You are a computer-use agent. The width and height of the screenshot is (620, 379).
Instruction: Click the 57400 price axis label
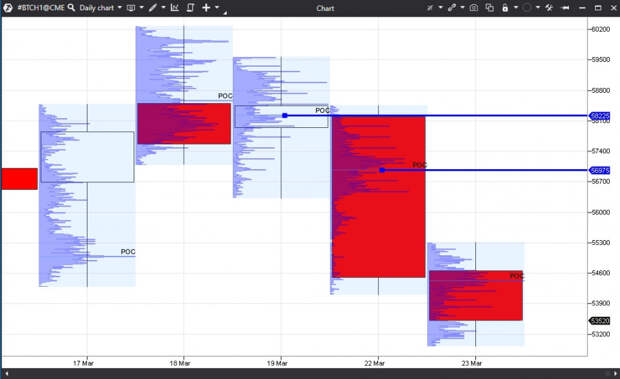click(x=601, y=151)
